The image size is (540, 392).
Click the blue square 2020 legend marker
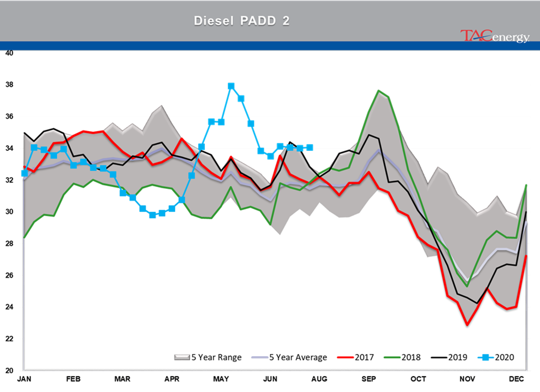(486, 357)
